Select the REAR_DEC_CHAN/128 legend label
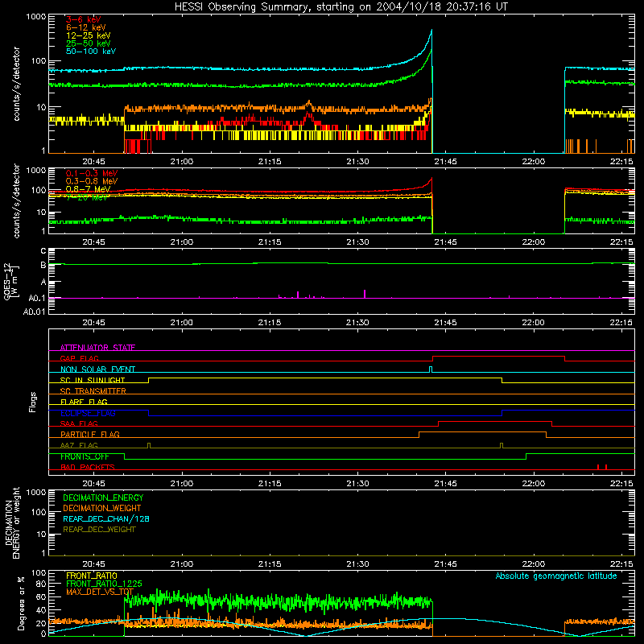 (x=106, y=518)
